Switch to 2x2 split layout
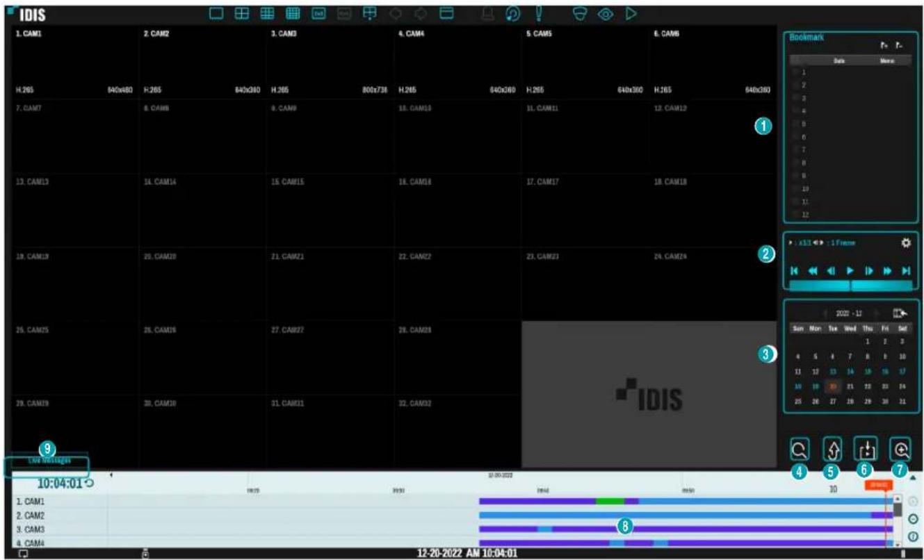Screen dimensions: 924x560 click(x=242, y=13)
